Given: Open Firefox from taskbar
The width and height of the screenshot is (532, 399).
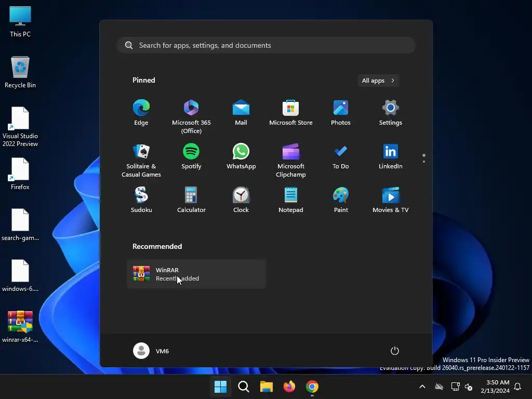Looking at the screenshot, I should pos(289,387).
